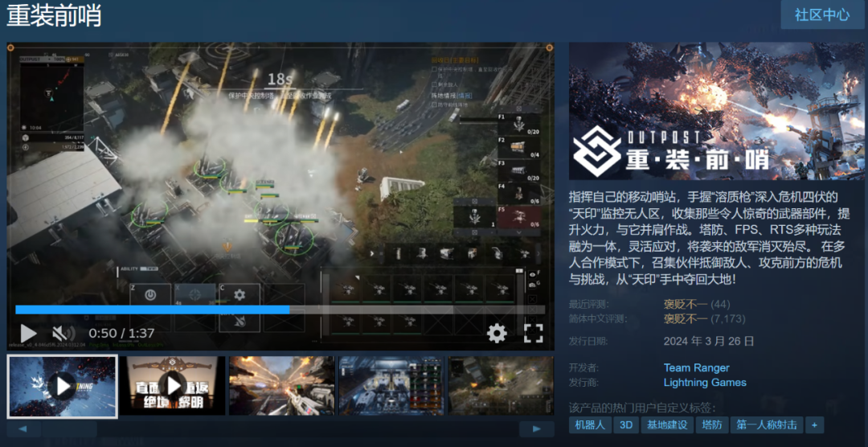Click the 发行日期 label
The image size is (868, 447).
(588, 341)
